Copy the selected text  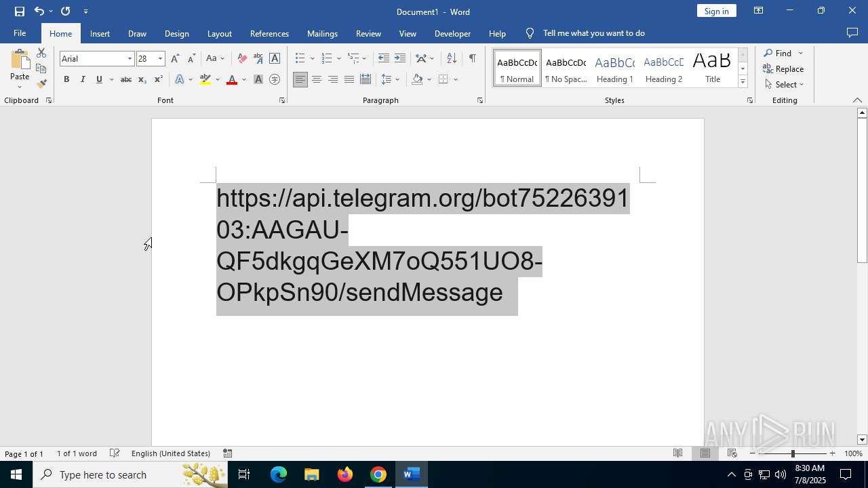[41, 68]
